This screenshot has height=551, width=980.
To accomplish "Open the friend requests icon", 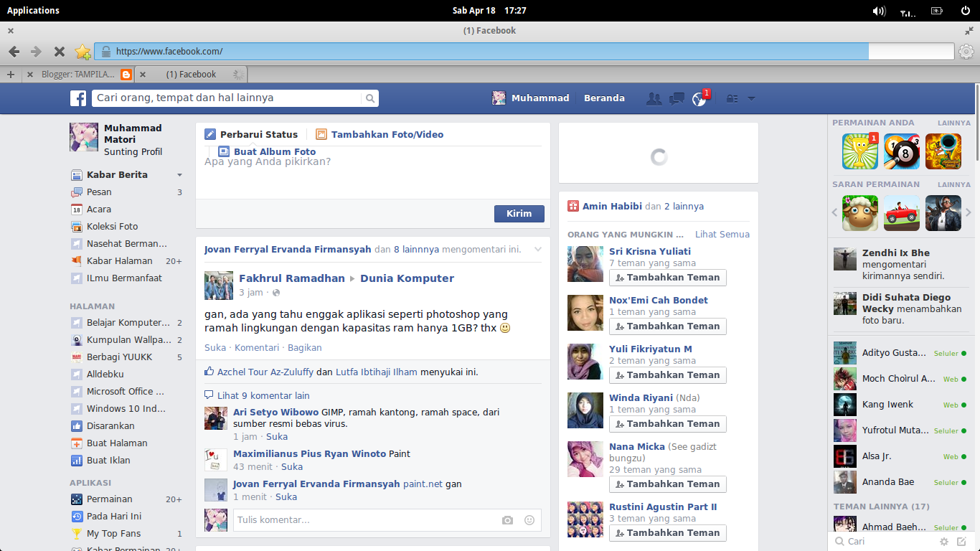I will 654,99.
